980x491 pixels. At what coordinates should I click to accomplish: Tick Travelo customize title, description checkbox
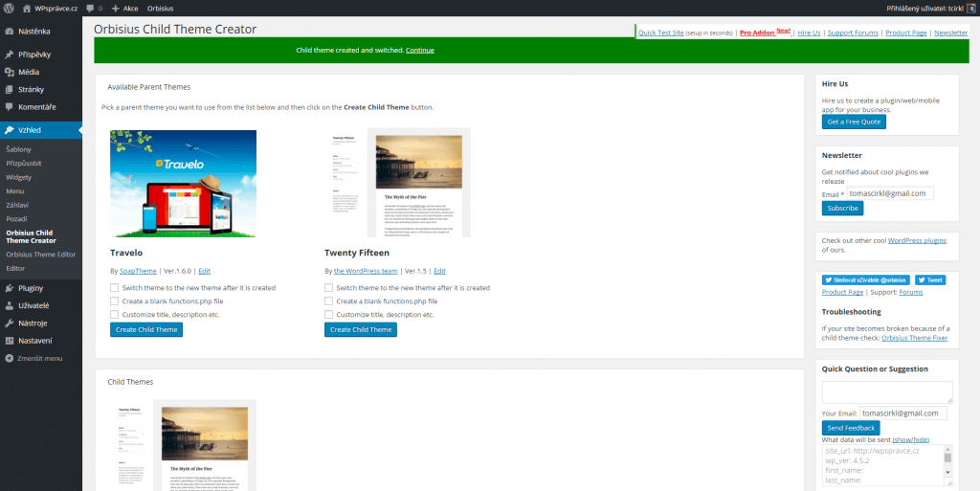point(115,314)
